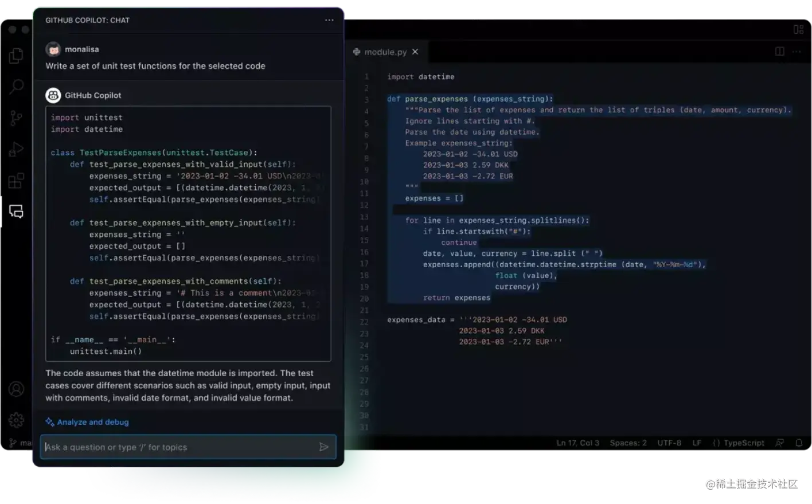
Task: Click the GITHUB COPILOT: CHAT panel title
Action: (x=88, y=20)
